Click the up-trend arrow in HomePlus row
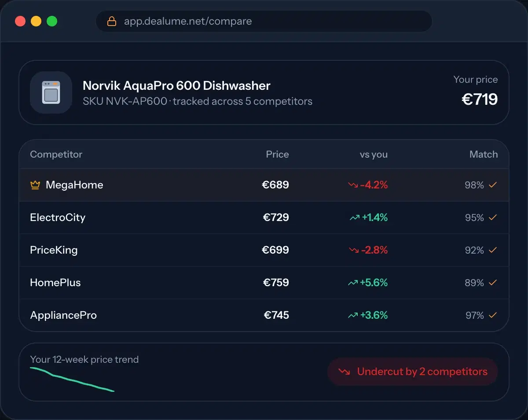The height and width of the screenshot is (420, 528). (x=353, y=283)
